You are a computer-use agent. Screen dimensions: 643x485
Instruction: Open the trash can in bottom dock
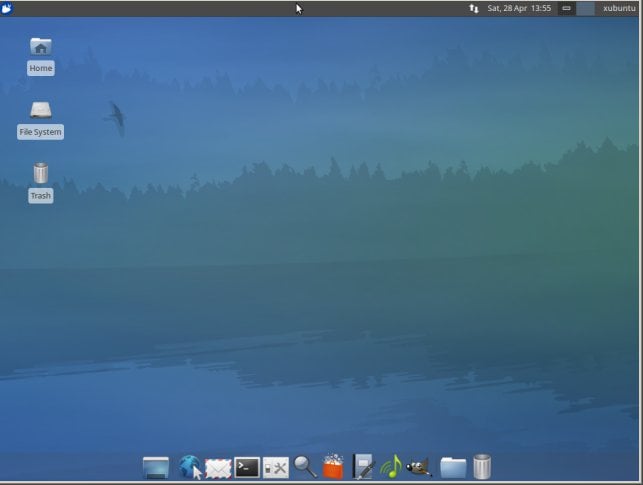point(482,467)
